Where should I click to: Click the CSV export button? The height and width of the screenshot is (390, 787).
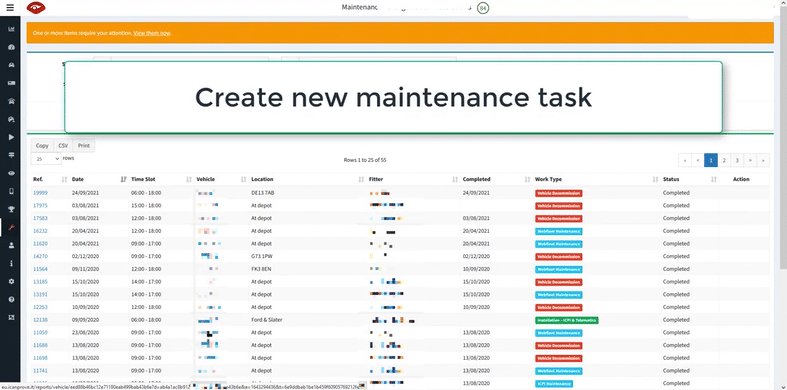tap(63, 146)
